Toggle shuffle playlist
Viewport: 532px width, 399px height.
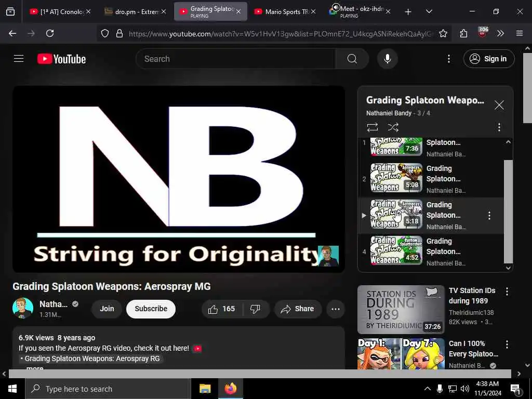pos(393,127)
